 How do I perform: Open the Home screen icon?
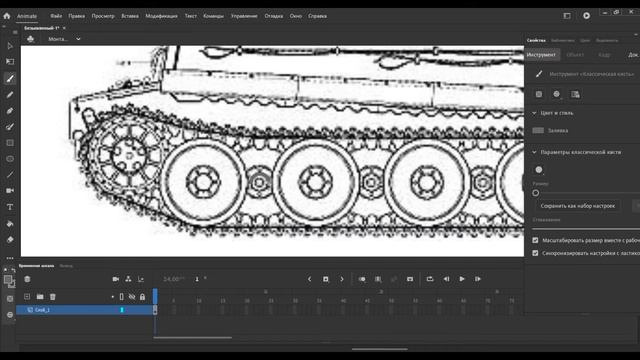7,16
